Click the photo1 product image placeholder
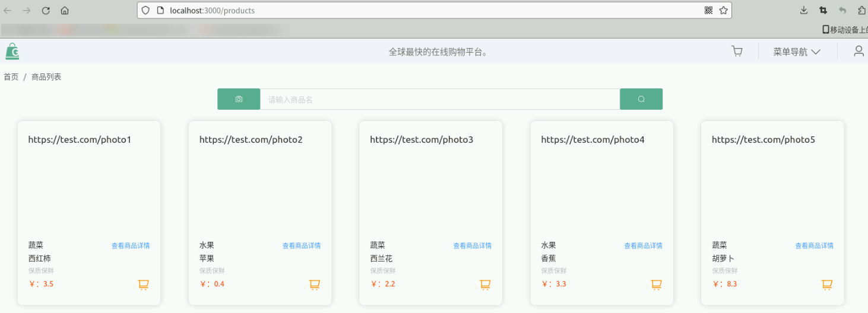The image size is (868, 313). point(80,140)
